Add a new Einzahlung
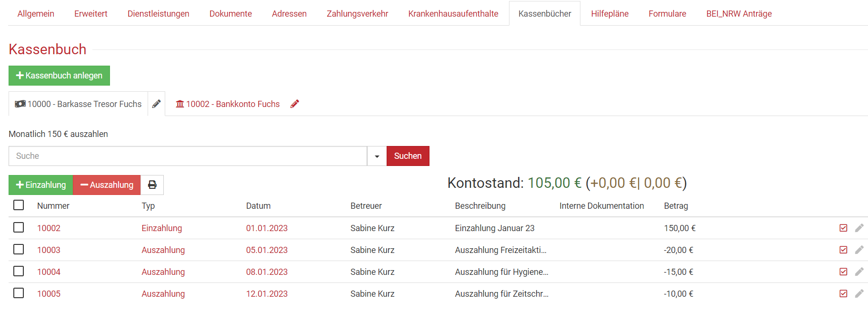 point(41,185)
